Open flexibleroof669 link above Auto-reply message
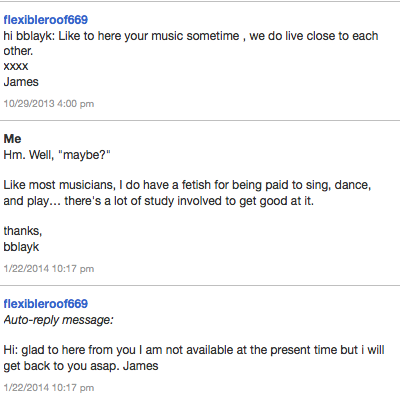 click(x=46, y=304)
